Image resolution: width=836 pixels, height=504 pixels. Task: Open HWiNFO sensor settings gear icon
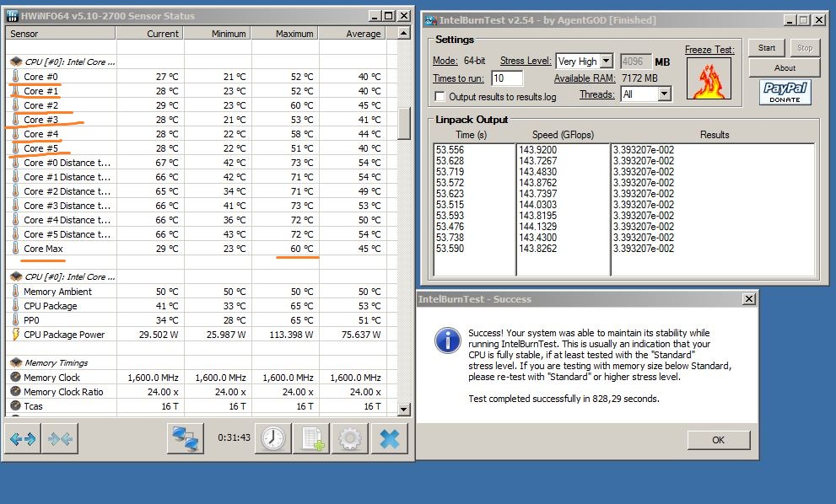350,438
